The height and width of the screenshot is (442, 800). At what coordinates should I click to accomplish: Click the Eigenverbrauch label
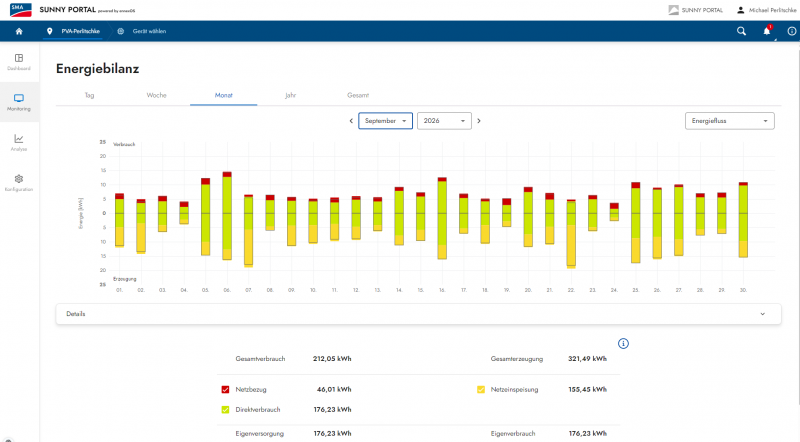pyautogui.click(x=513, y=433)
